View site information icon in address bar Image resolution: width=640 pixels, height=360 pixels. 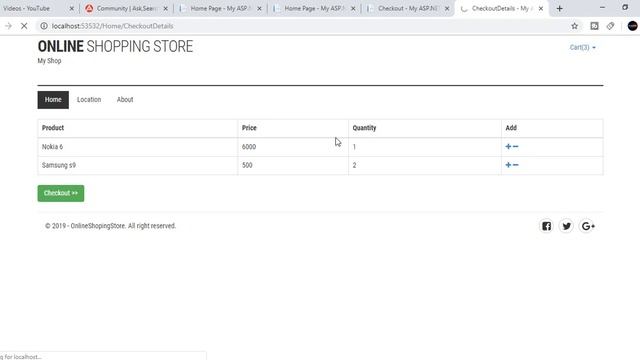pos(44,26)
